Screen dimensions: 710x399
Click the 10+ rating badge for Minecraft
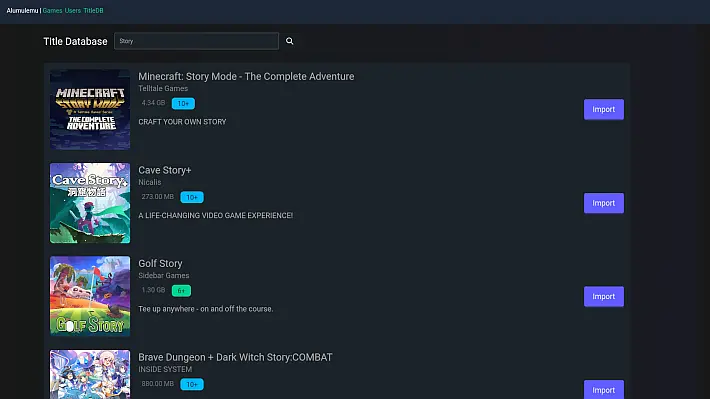(x=183, y=104)
